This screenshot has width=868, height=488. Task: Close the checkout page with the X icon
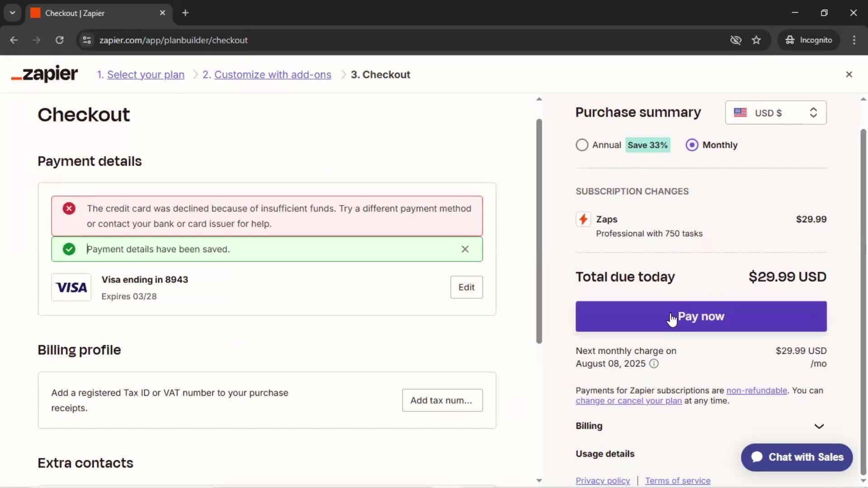(849, 75)
